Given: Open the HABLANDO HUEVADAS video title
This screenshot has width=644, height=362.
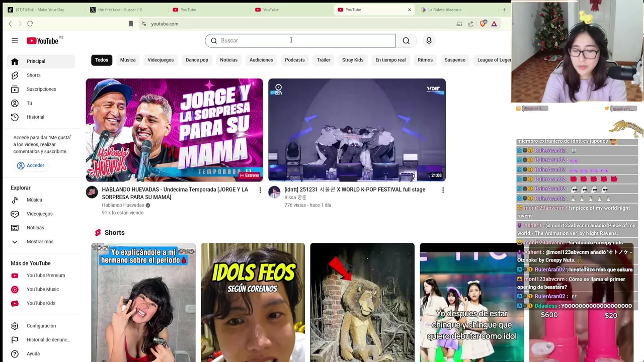Looking at the screenshot, I should tap(175, 194).
